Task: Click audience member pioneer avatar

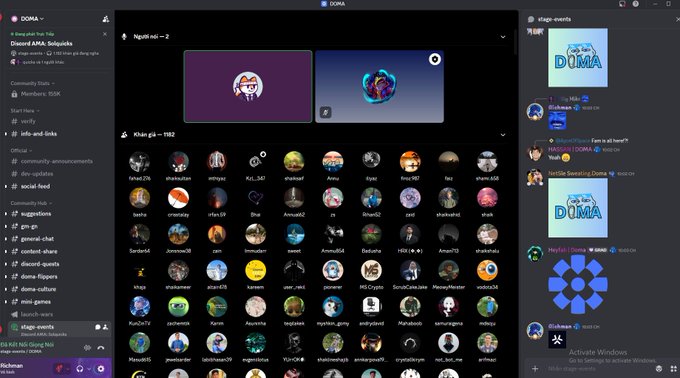Action: (x=333, y=270)
